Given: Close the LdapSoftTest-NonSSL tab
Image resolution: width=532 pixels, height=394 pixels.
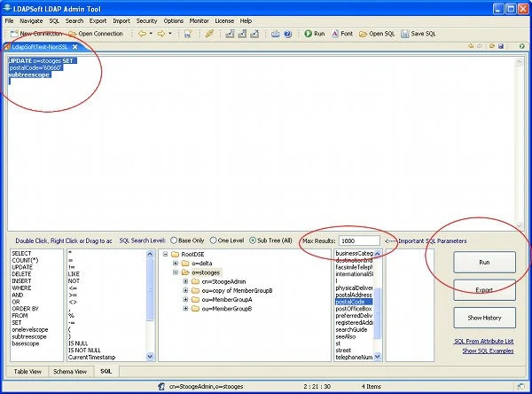Looking at the screenshot, I should click(x=75, y=47).
